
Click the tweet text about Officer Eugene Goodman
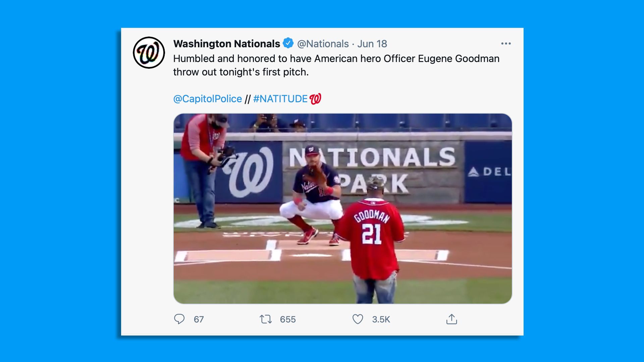[335, 65]
